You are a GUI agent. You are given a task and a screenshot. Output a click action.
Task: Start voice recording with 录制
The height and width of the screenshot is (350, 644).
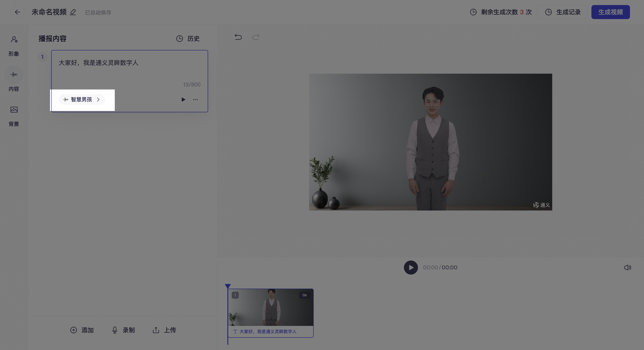click(x=123, y=330)
